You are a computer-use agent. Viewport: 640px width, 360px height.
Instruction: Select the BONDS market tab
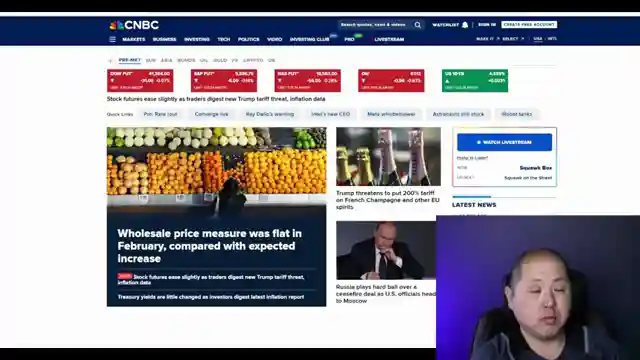click(186, 60)
